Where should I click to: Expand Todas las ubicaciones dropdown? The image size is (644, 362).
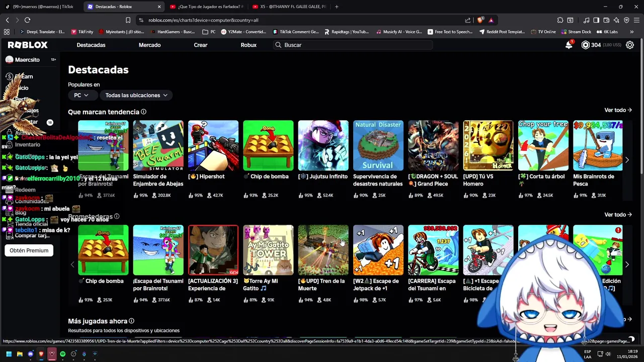tap(136, 95)
